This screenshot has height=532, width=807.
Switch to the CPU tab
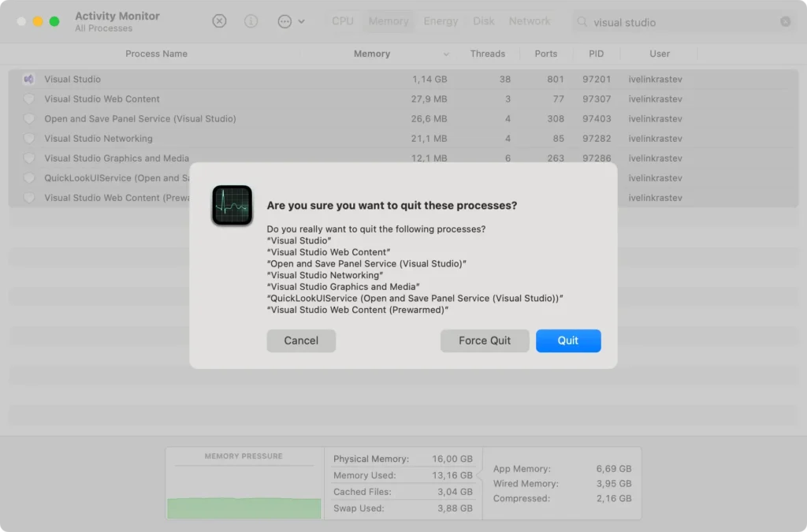[x=343, y=21]
